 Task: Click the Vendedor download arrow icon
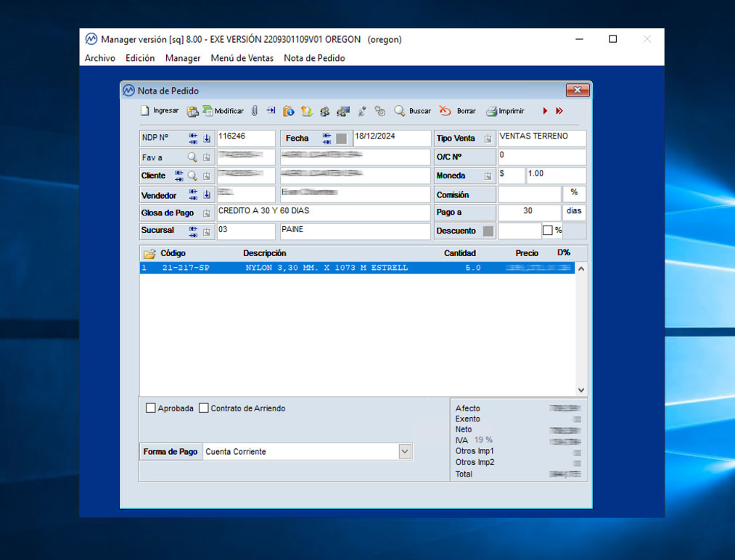(x=207, y=194)
